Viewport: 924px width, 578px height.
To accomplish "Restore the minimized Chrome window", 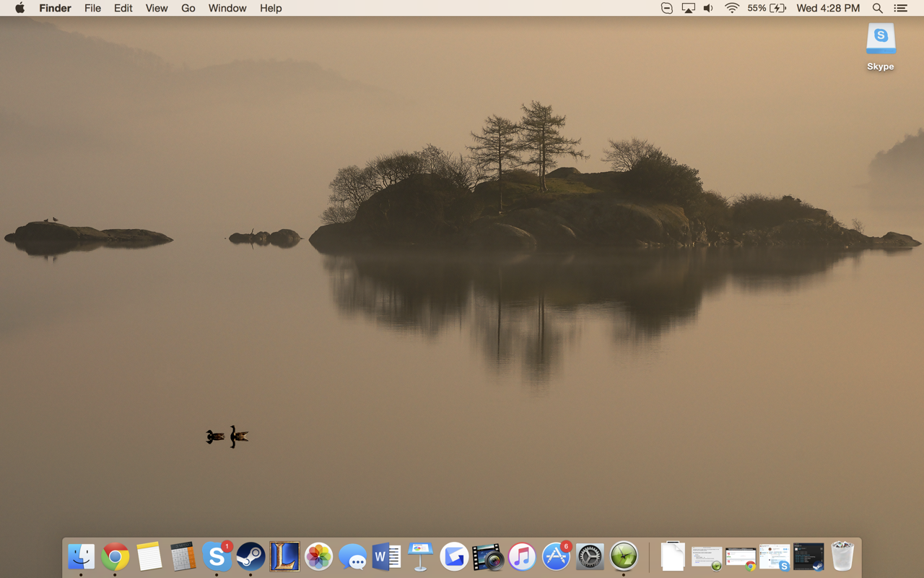I will (741, 557).
